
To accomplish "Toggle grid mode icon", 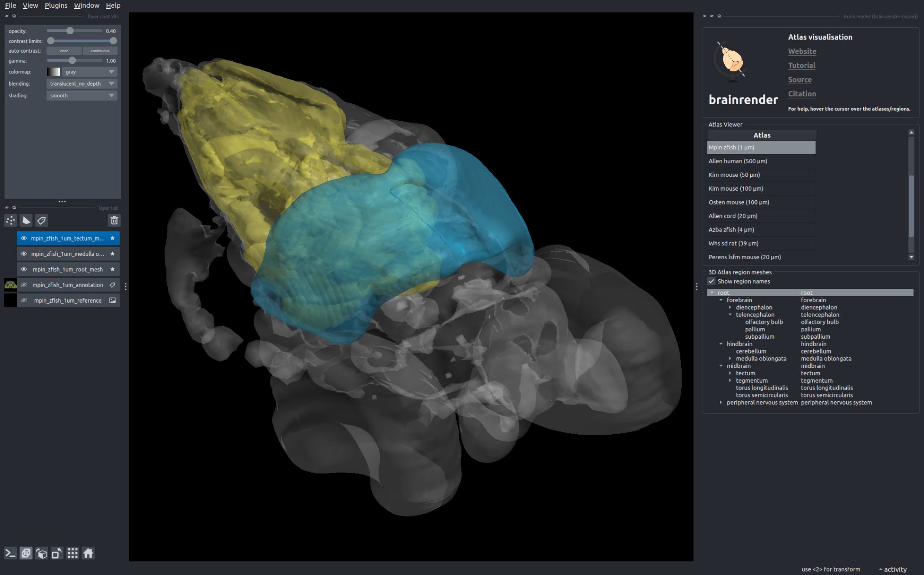I will coord(73,553).
